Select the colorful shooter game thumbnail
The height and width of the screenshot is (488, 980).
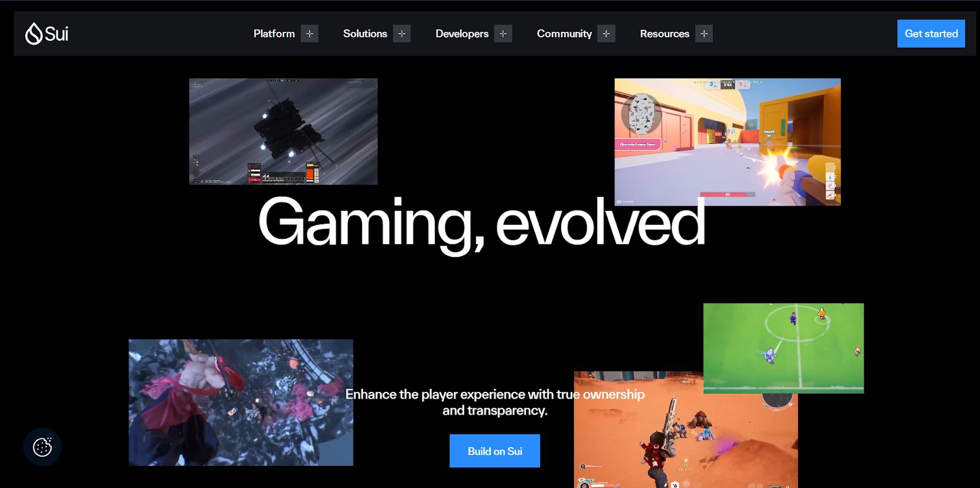coord(728,142)
